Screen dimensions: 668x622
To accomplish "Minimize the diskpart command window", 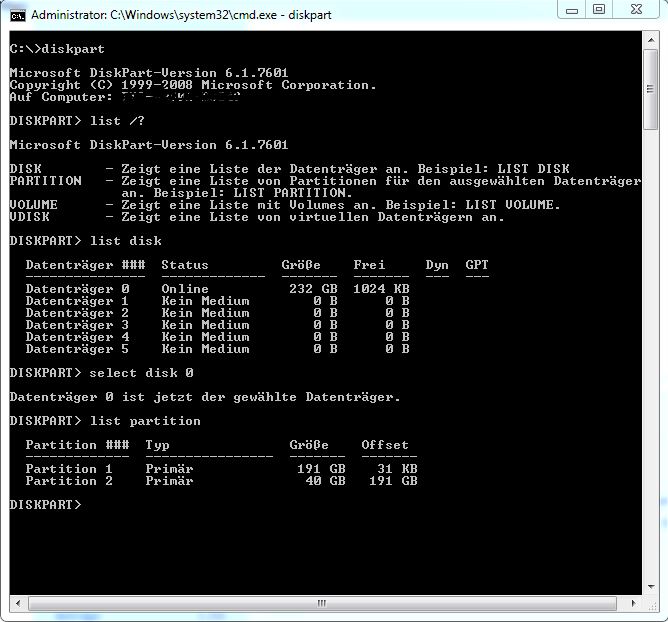I will tap(573, 10).
